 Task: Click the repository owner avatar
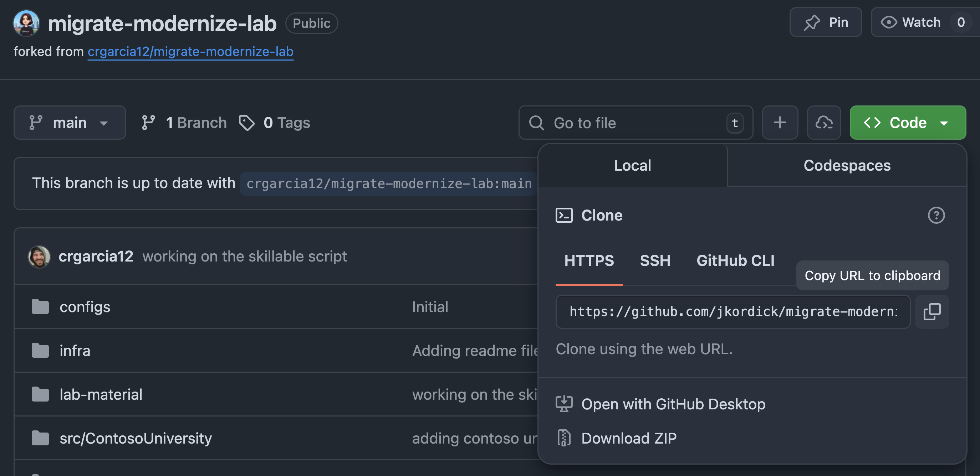click(26, 23)
